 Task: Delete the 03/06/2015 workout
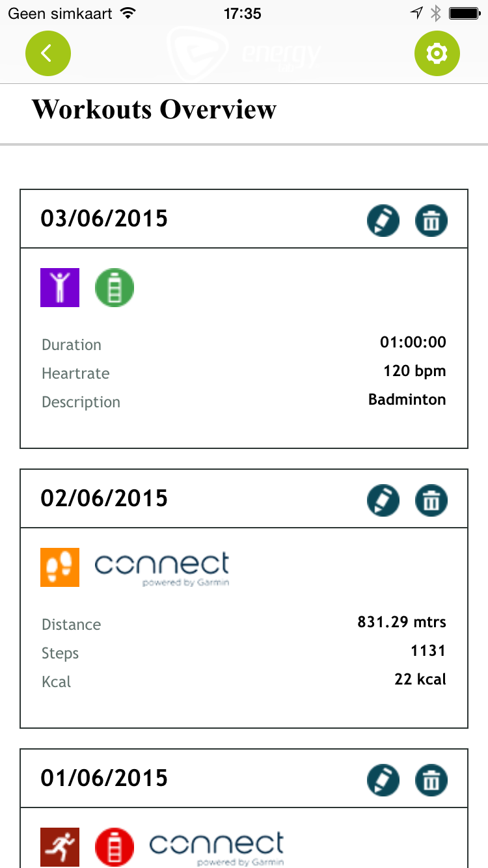click(x=431, y=221)
